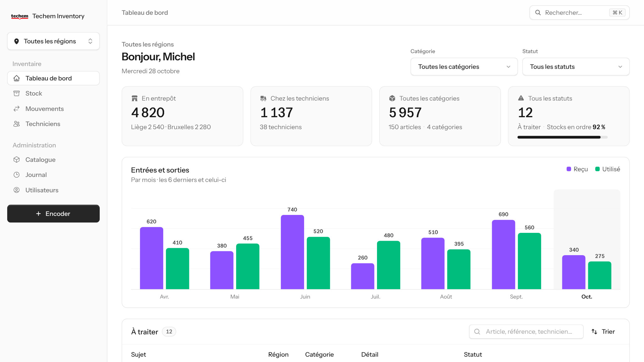
Task: Click the green Oct. bar labeled 275
Action: (599, 275)
